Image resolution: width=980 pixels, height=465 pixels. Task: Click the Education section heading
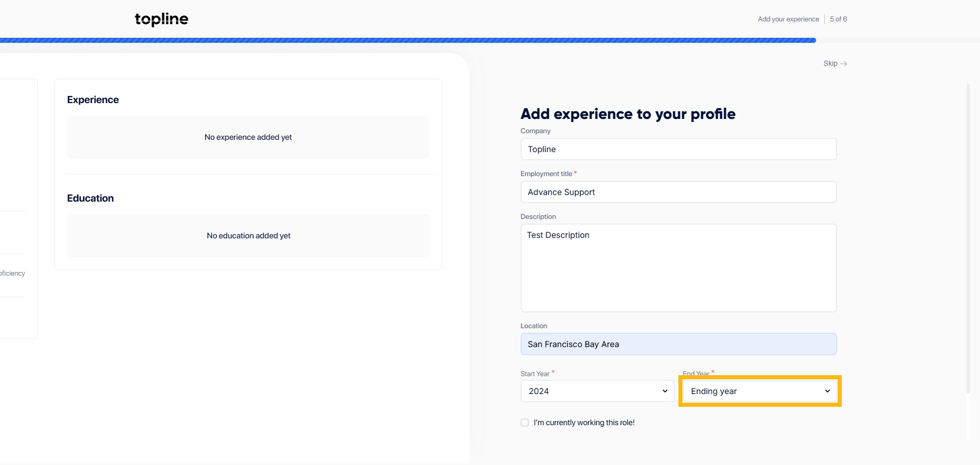(x=90, y=198)
